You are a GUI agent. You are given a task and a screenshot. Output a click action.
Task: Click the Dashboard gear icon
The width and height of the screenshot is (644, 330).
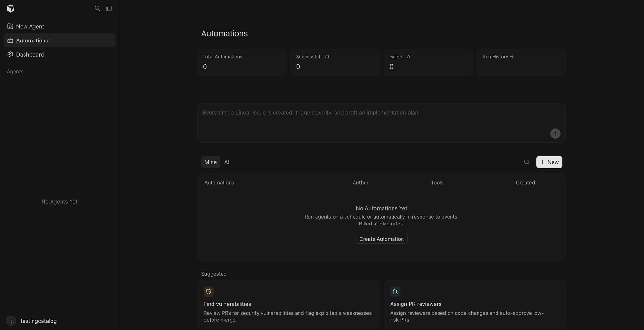(x=10, y=55)
